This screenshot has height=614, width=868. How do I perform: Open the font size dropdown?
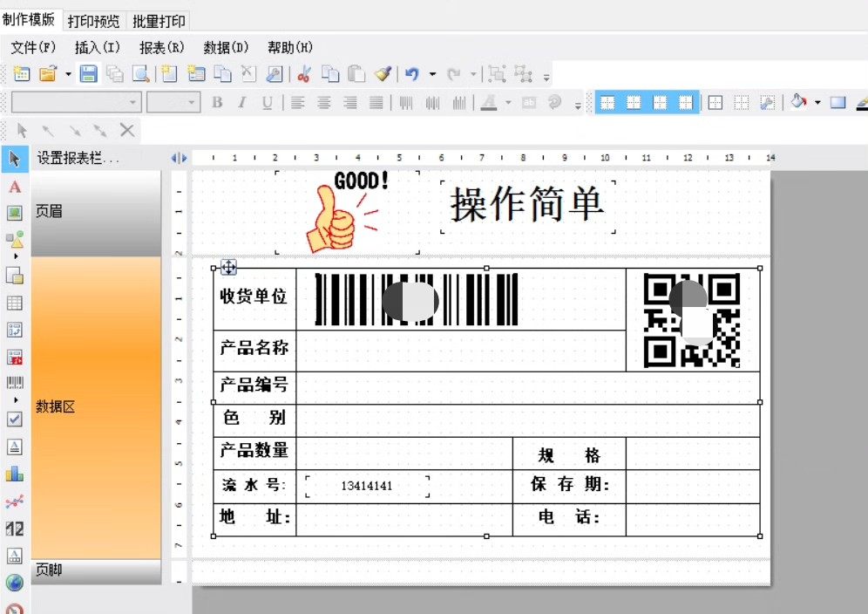pyautogui.click(x=193, y=103)
